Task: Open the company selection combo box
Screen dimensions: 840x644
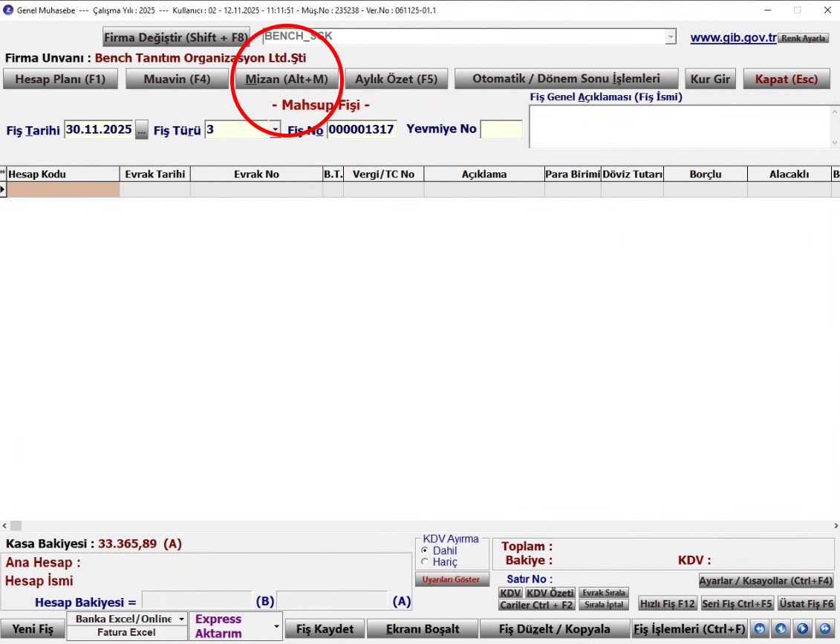Action: pos(671,37)
